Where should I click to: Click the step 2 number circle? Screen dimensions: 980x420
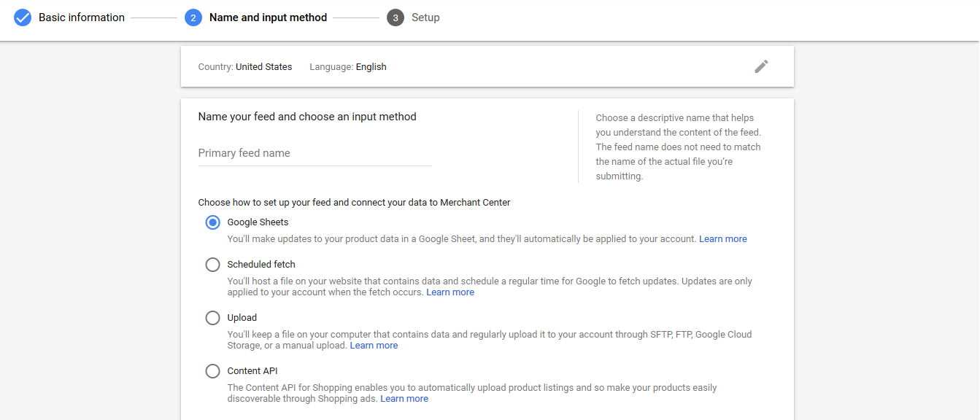(193, 17)
